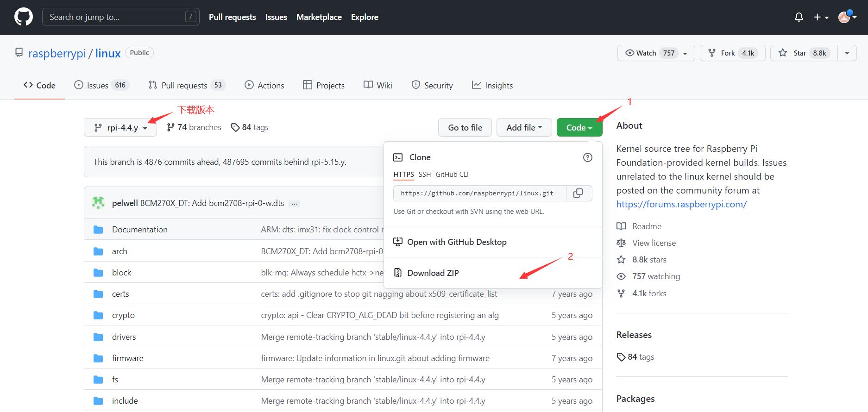Open the arch folder
Viewport: 868px width, 412px height.
click(120, 251)
